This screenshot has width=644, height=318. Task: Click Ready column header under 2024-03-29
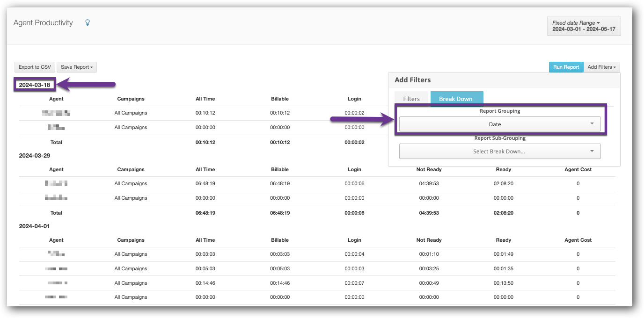coord(504,169)
